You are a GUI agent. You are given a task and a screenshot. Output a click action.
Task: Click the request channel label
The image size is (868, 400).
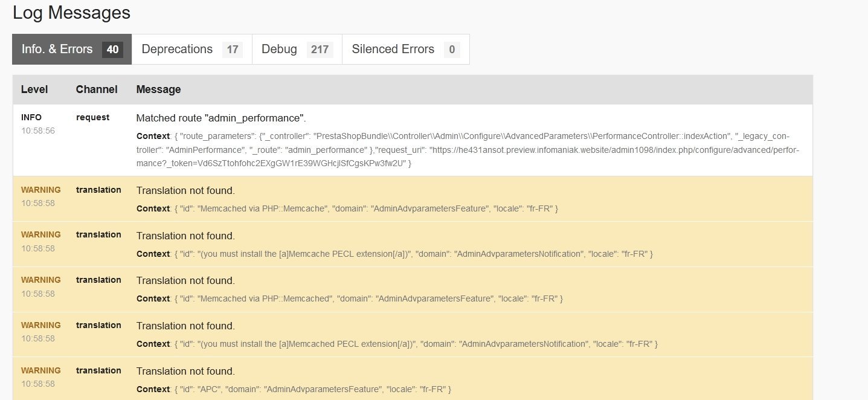92,117
